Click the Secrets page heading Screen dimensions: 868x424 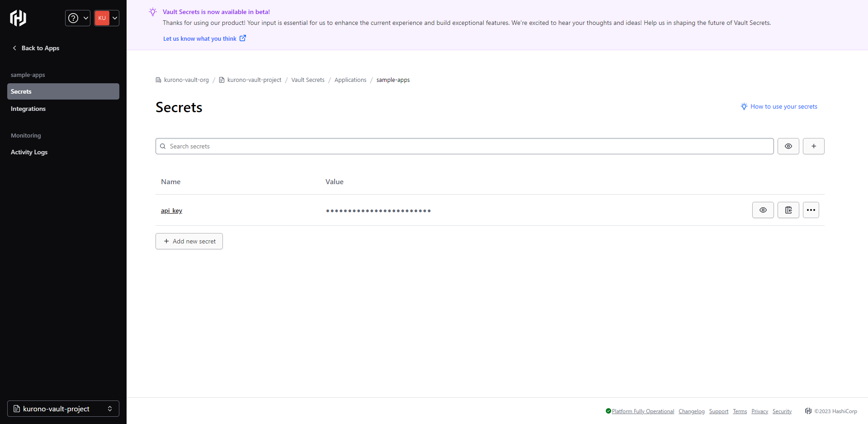[x=179, y=107]
